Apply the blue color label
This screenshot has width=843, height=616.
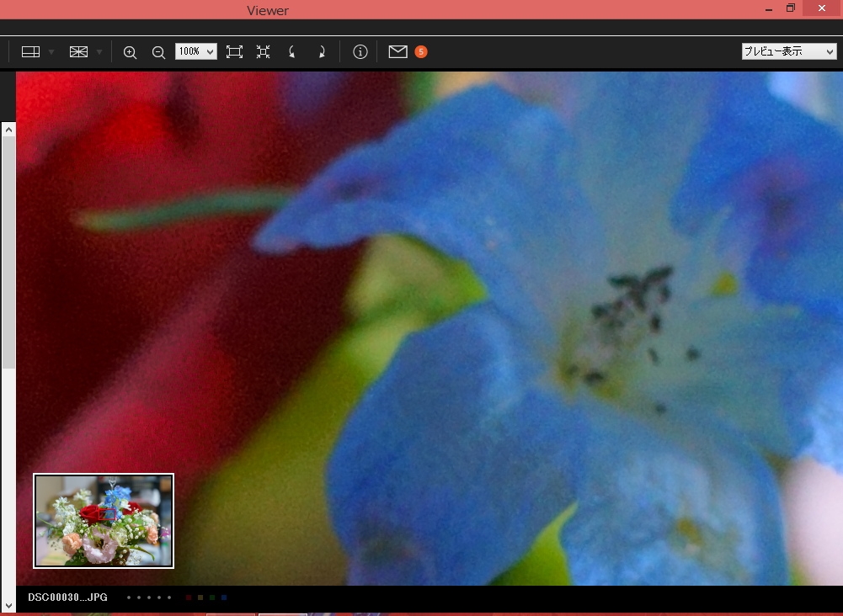click(224, 597)
